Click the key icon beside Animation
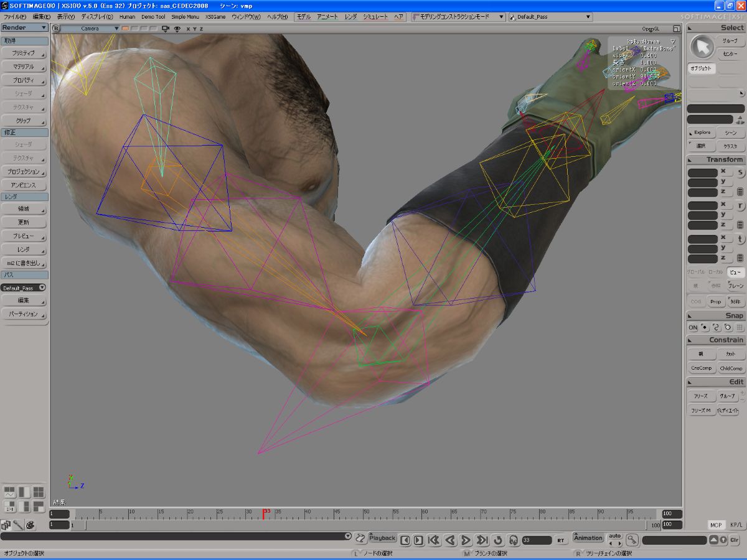The width and height of the screenshot is (747, 560). [x=632, y=540]
